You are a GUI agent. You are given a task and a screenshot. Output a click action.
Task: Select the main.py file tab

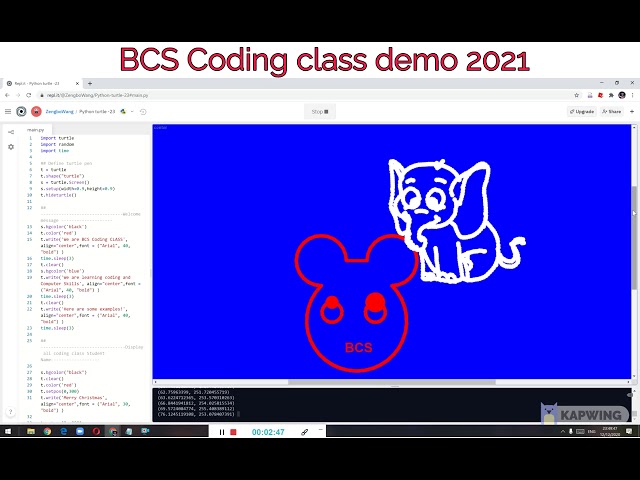[x=36, y=130]
